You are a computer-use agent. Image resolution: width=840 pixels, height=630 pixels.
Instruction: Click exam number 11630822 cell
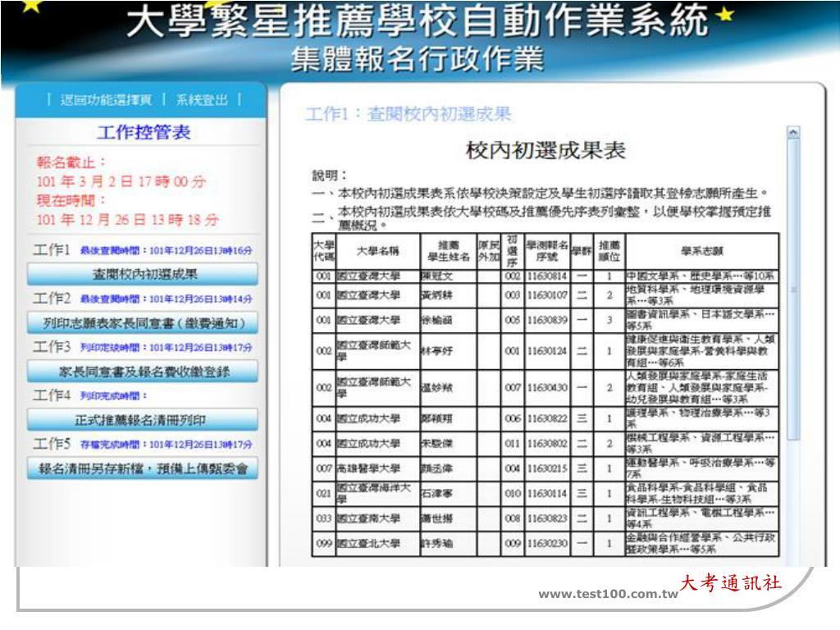click(547, 418)
